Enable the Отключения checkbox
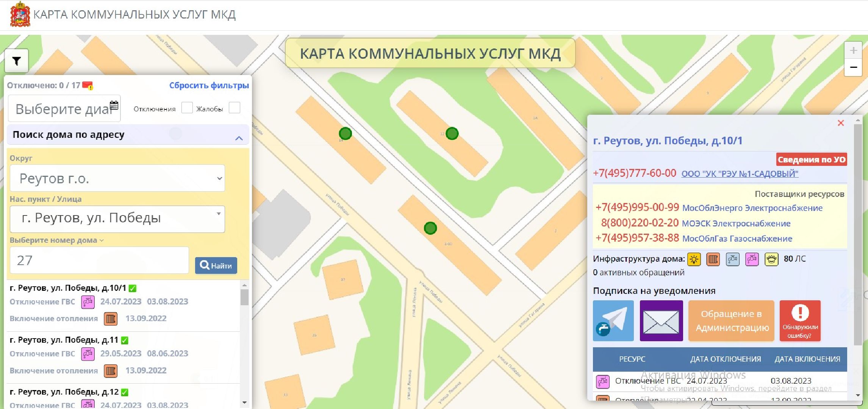The height and width of the screenshot is (409, 868). coord(187,108)
